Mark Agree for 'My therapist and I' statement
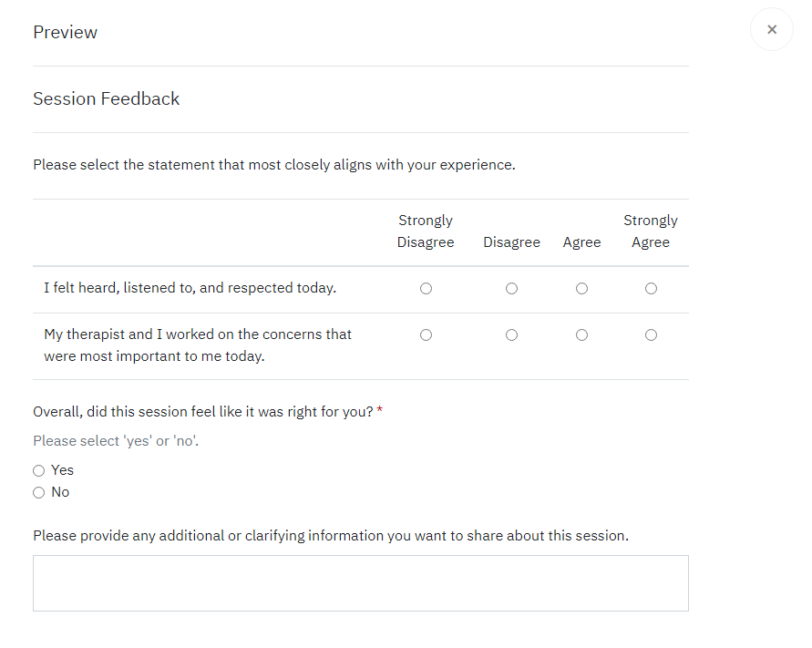Viewport: 812px width, 648px height. 581,335
